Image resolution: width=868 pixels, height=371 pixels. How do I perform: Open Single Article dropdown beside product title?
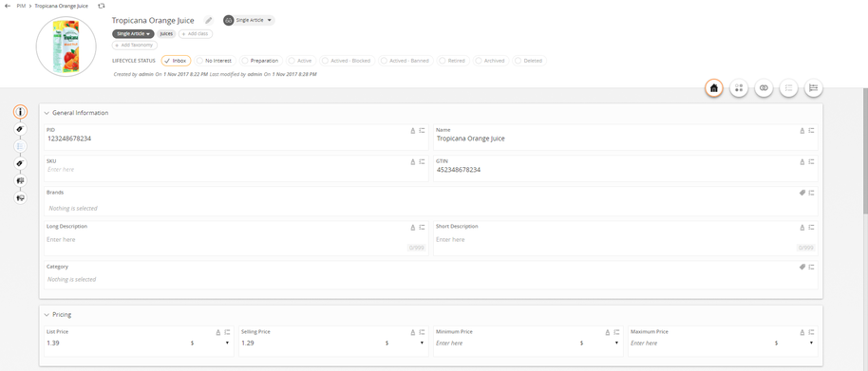coord(249,21)
